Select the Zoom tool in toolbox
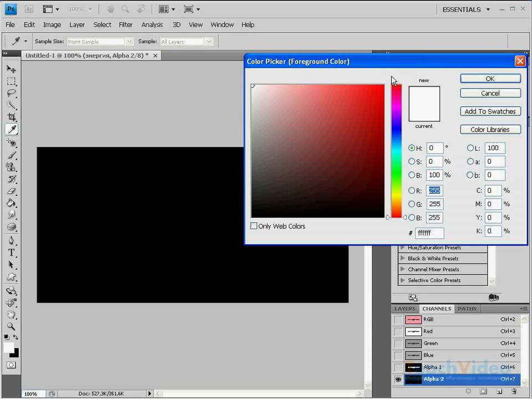The height and width of the screenshot is (399, 532). click(11, 326)
